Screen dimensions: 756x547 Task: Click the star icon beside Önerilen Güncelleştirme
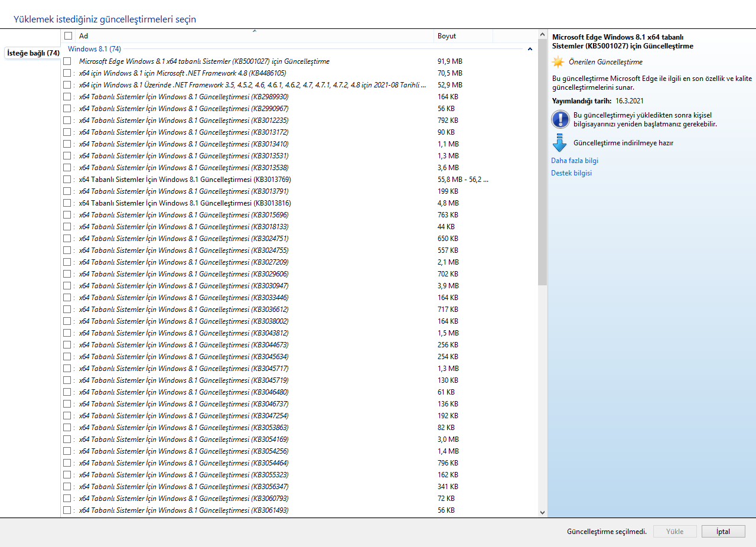tap(558, 61)
